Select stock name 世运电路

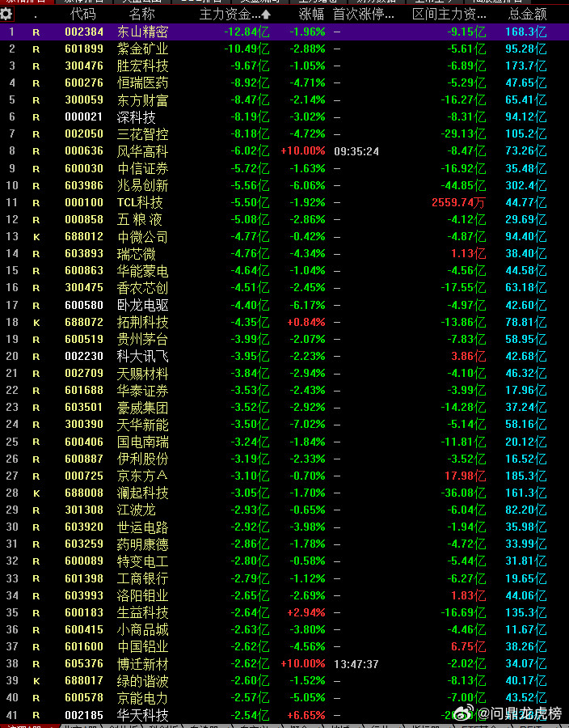[x=142, y=527]
